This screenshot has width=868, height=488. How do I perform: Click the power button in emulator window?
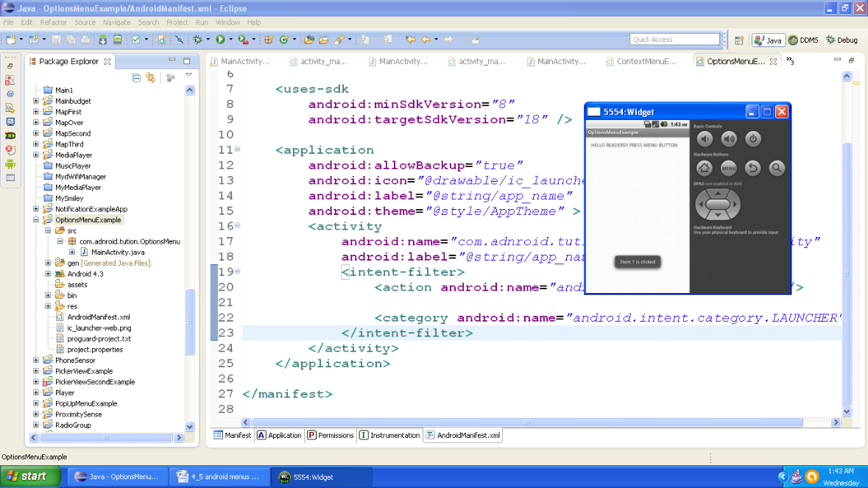point(753,139)
